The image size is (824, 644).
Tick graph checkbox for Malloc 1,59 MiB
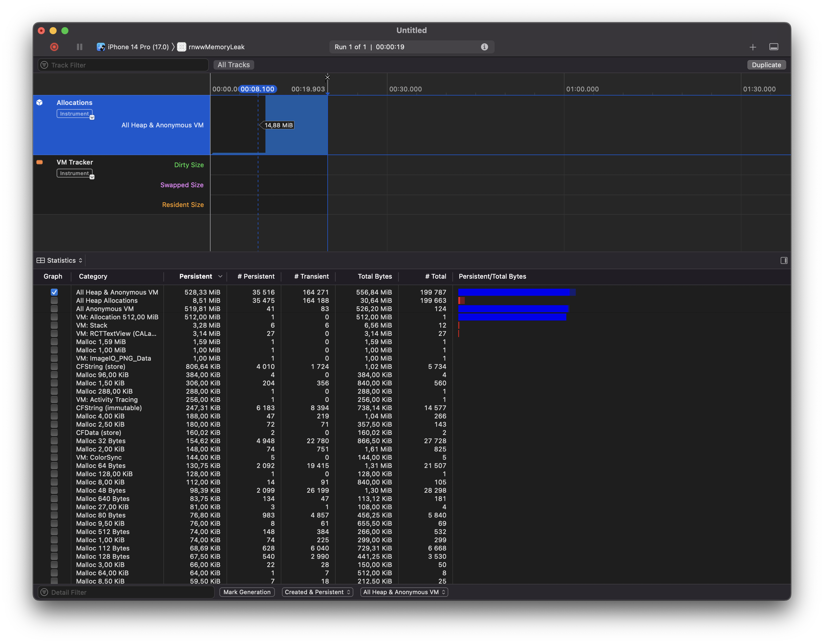pos(54,342)
